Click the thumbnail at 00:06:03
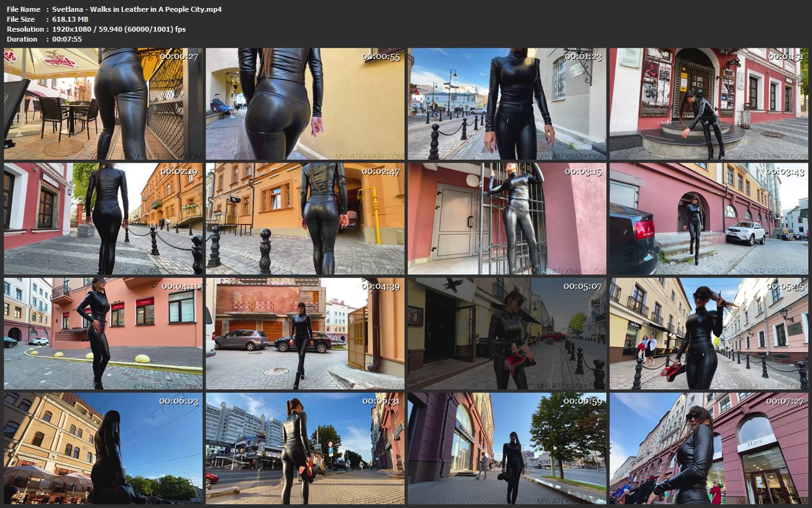Image resolution: width=812 pixels, height=508 pixels. [103, 448]
